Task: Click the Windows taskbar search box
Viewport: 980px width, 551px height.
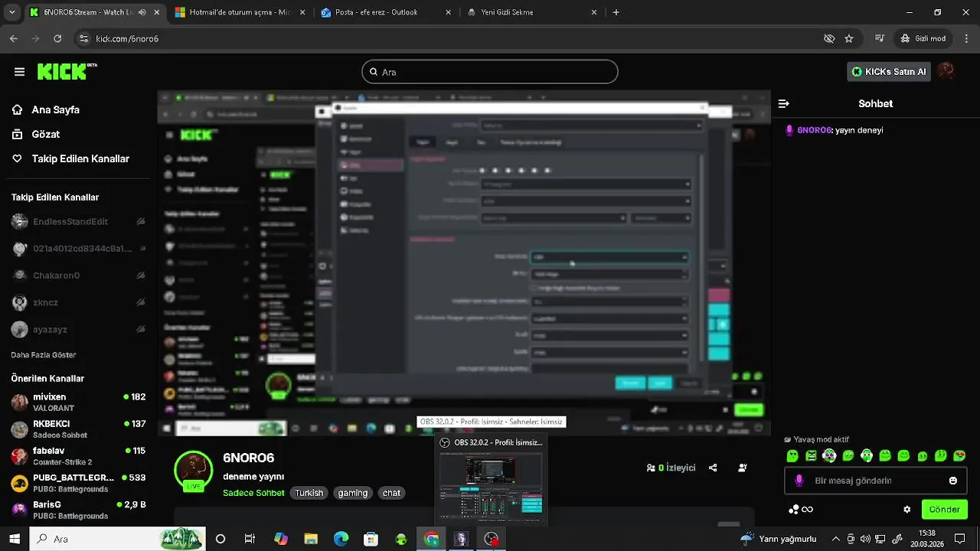Action: (x=117, y=539)
